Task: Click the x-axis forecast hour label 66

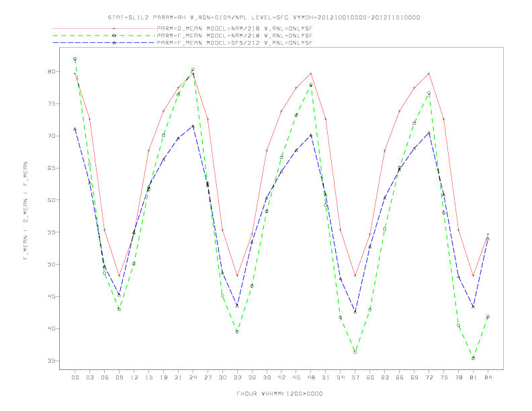Action: [400, 377]
